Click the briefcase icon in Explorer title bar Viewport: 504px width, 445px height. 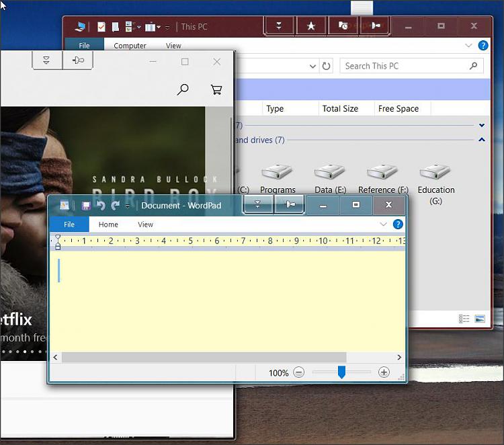coord(150,27)
